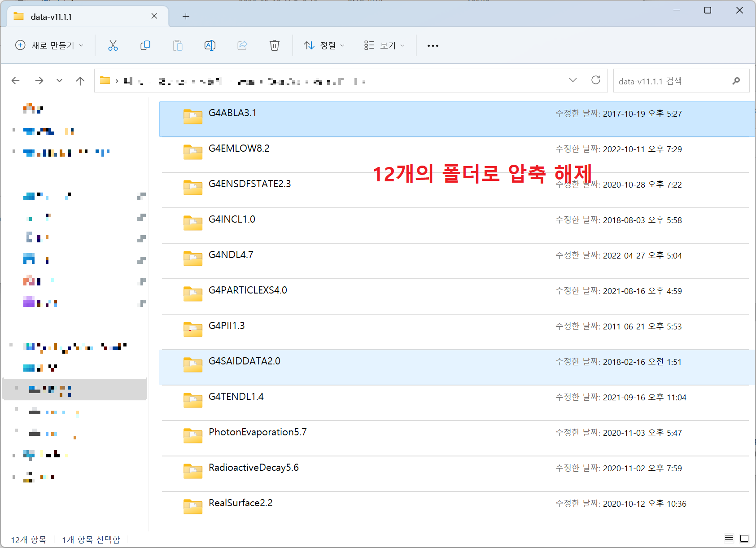Switch to details view in status bar
756x548 pixels.
click(729, 539)
